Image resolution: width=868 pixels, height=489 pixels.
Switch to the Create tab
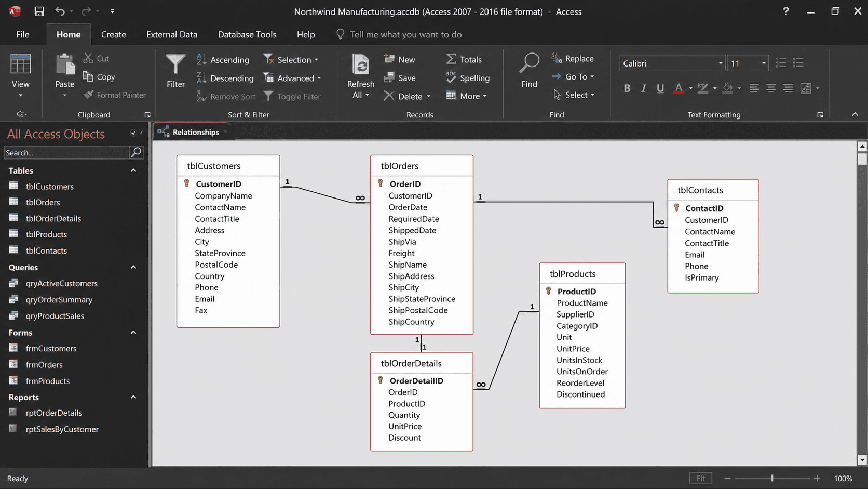tap(114, 34)
